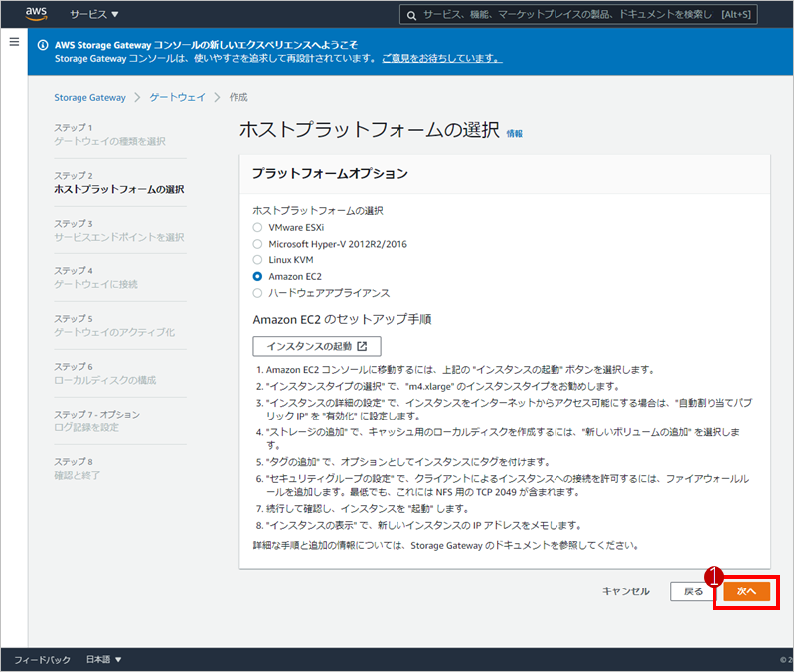Open the Storage Gateway breadcrumb link
The width and height of the screenshot is (794, 672).
pos(90,97)
